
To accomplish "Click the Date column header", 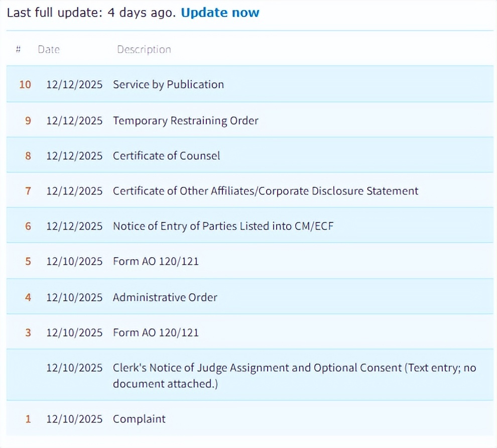I will [x=48, y=49].
